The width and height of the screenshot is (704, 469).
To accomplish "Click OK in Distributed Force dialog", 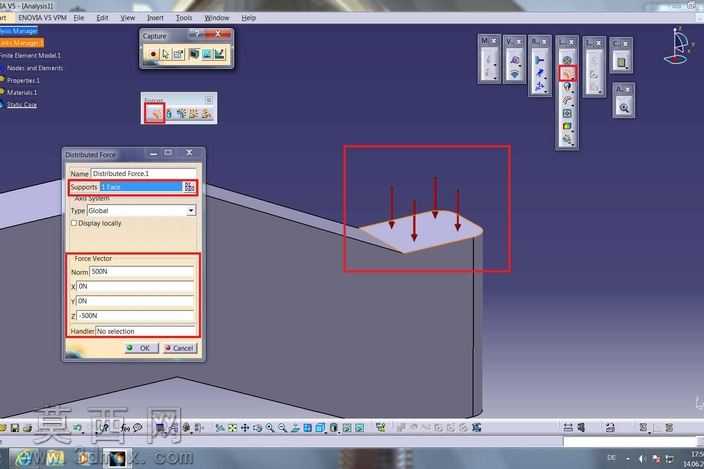I will tap(141, 348).
